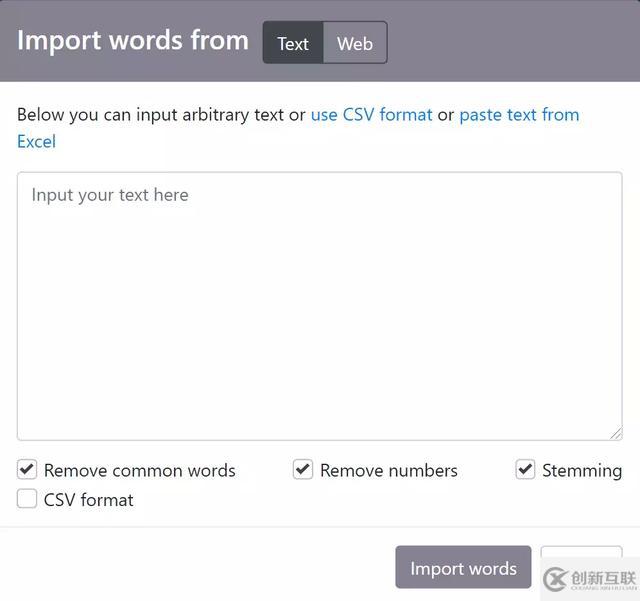
Task: Focus the 'Input your text here' textarea
Action: pyautogui.click(x=320, y=306)
